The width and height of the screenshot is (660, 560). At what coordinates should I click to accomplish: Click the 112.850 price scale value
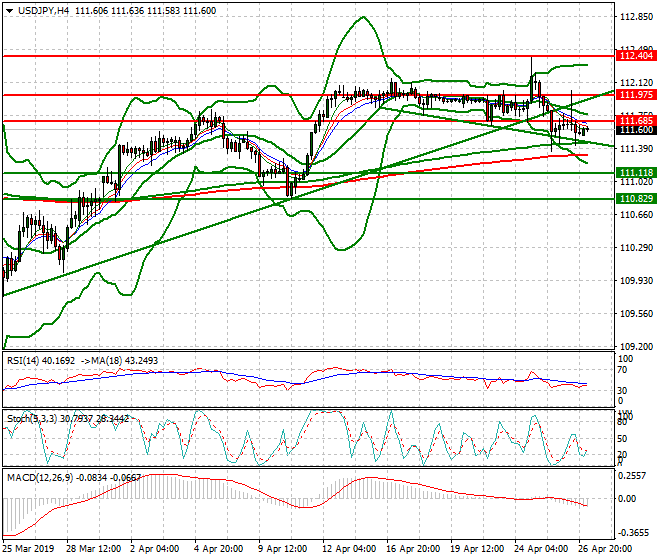tap(637, 17)
